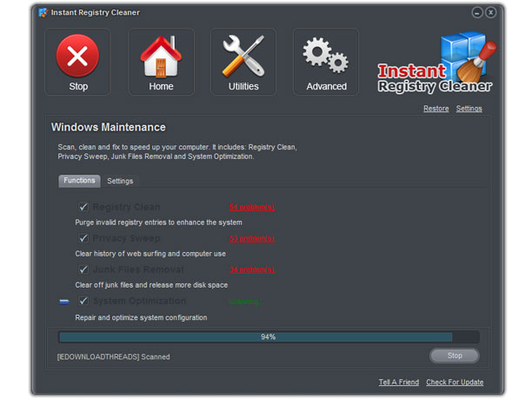Select the Registry Clean label
This screenshot has width=532, height=399.
126,207
